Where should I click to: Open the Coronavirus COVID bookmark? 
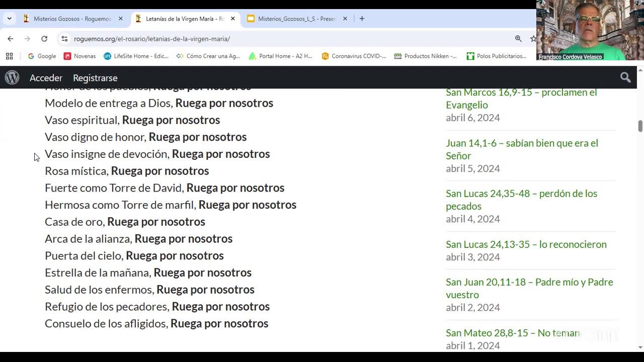point(354,56)
